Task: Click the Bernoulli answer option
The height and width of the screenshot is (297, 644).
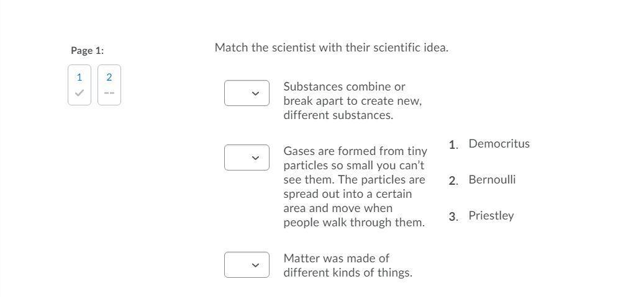Action: [492, 180]
